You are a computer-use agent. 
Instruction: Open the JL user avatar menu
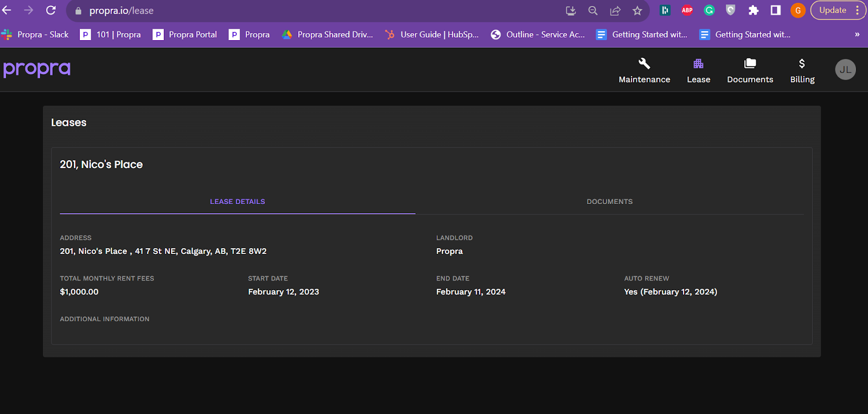(845, 69)
